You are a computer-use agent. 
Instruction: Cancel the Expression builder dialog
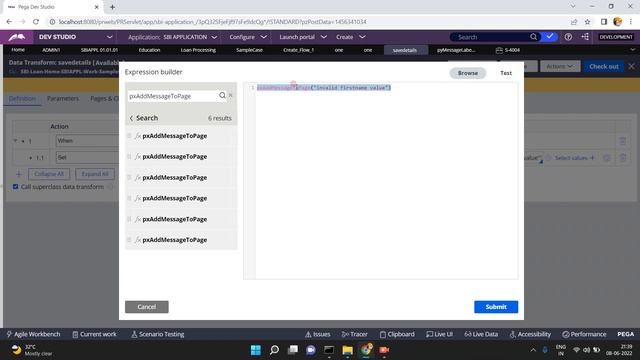pyautogui.click(x=147, y=307)
